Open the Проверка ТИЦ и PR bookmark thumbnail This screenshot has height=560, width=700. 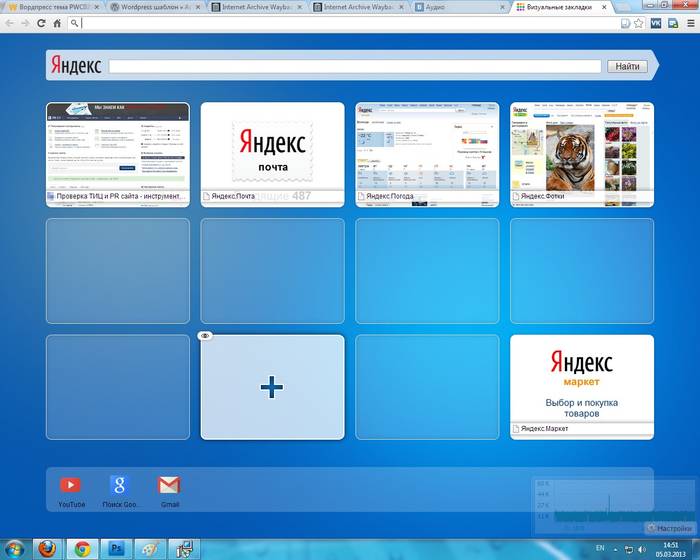click(118, 155)
